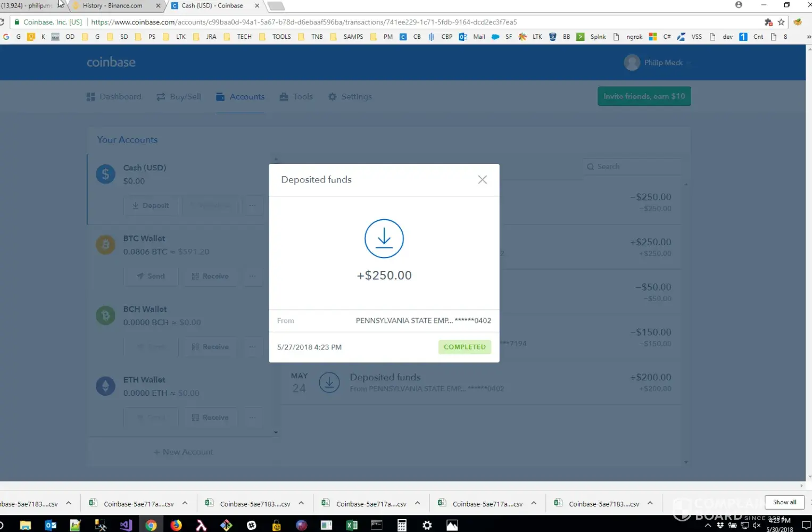812x532 pixels.
Task: Expand options for first Coinbase csv download
Action: [x=69, y=503]
